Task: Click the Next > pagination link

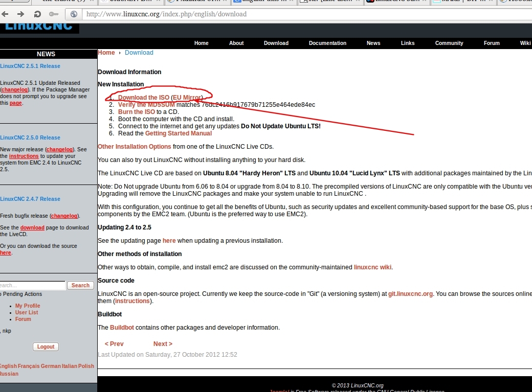Action: point(163,344)
